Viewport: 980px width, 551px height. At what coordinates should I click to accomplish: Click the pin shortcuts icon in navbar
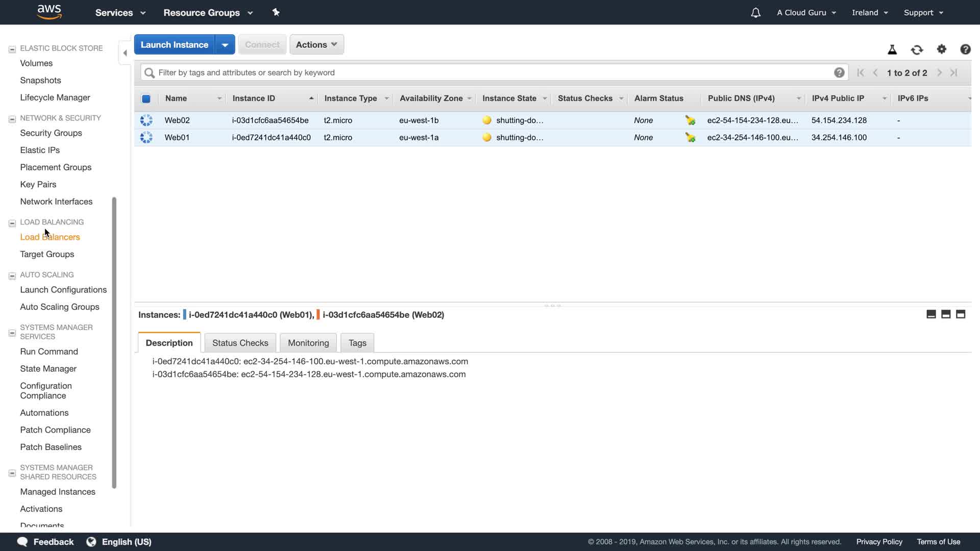pyautogui.click(x=276, y=12)
